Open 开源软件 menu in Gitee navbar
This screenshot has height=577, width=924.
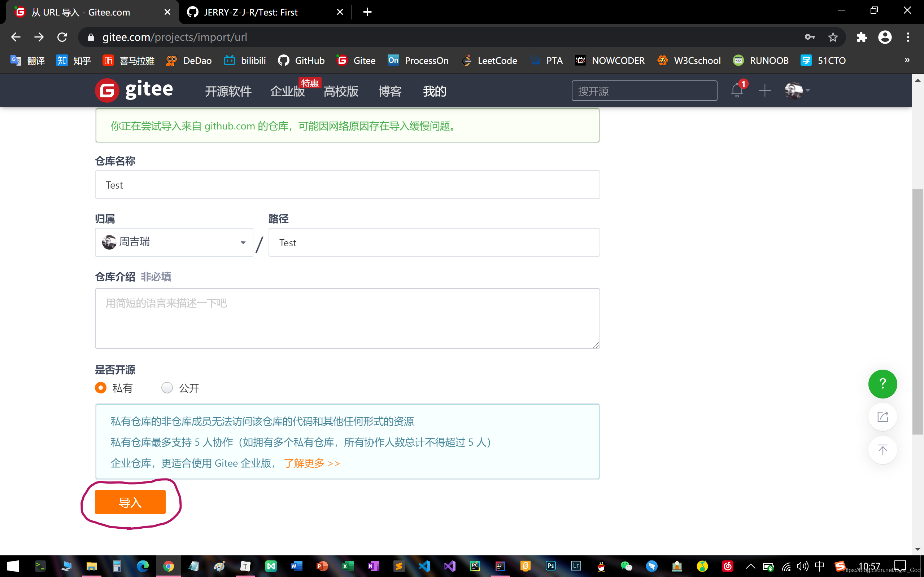pos(228,91)
